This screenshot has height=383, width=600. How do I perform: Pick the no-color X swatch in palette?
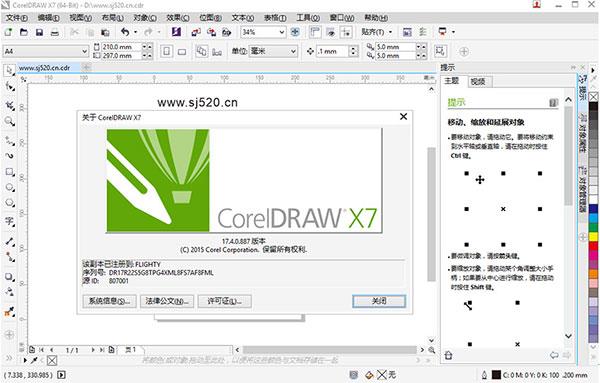click(x=593, y=97)
